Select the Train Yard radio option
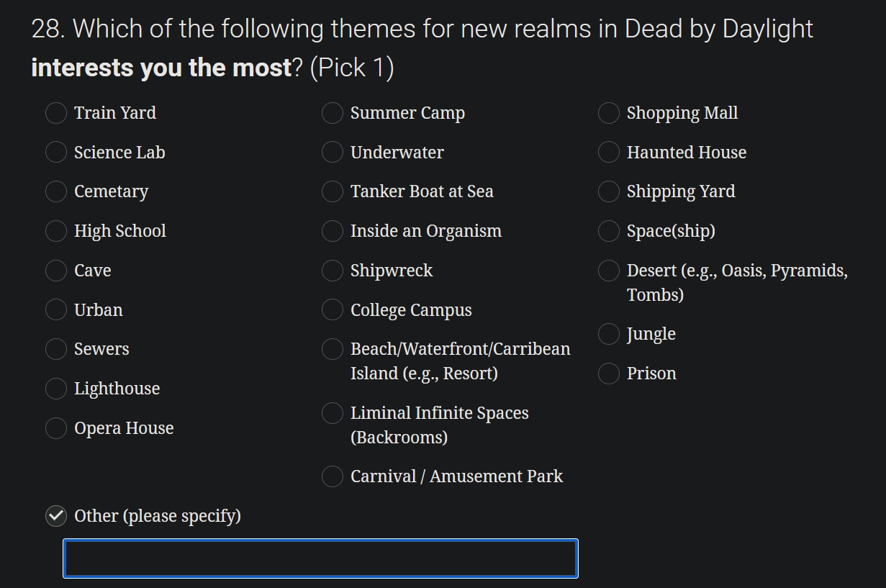 click(x=56, y=113)
